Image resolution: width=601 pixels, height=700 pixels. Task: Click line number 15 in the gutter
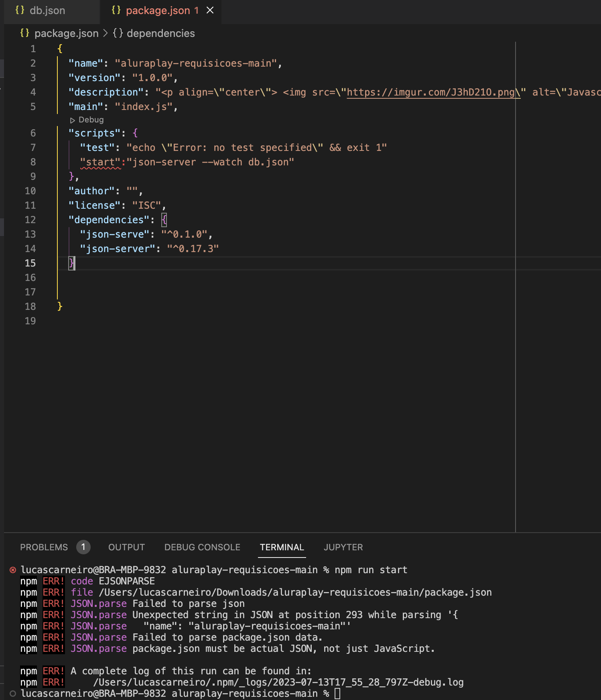[30, 263]
